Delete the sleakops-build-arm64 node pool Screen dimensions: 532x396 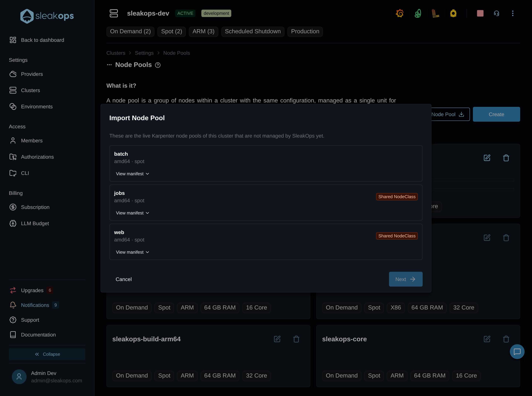296,339
